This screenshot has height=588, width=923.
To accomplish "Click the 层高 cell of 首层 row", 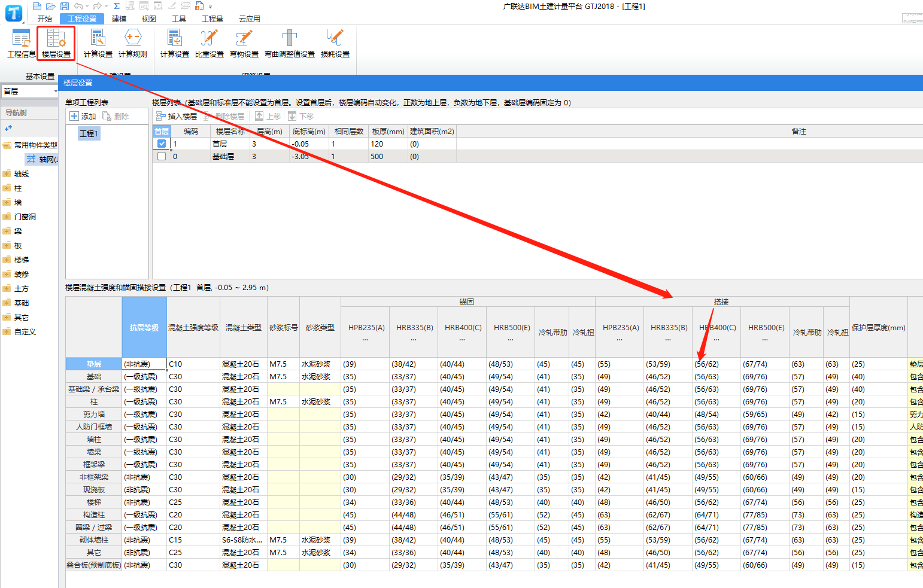I will tap(269, 144).
